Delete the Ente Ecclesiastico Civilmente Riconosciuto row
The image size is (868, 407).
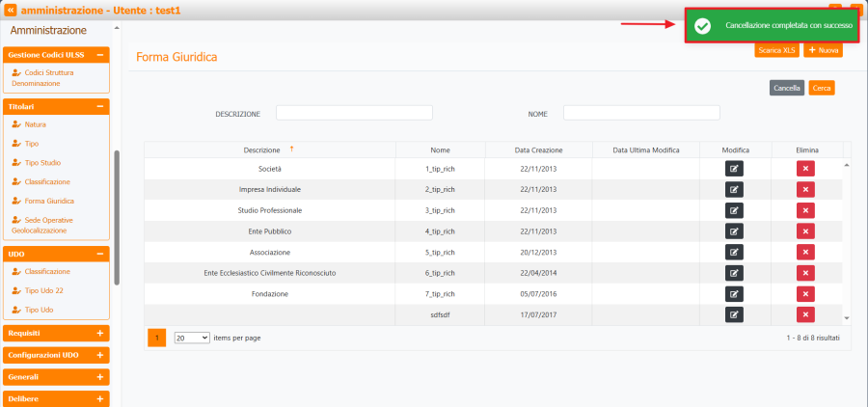pyautogui.click(x=806, y=273)
